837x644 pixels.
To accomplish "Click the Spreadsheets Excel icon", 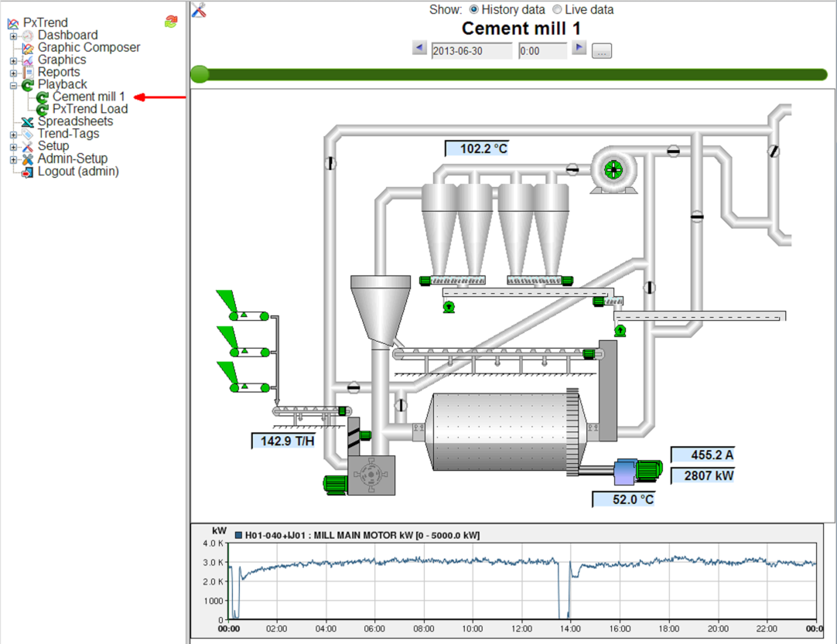I will [28, 121].
